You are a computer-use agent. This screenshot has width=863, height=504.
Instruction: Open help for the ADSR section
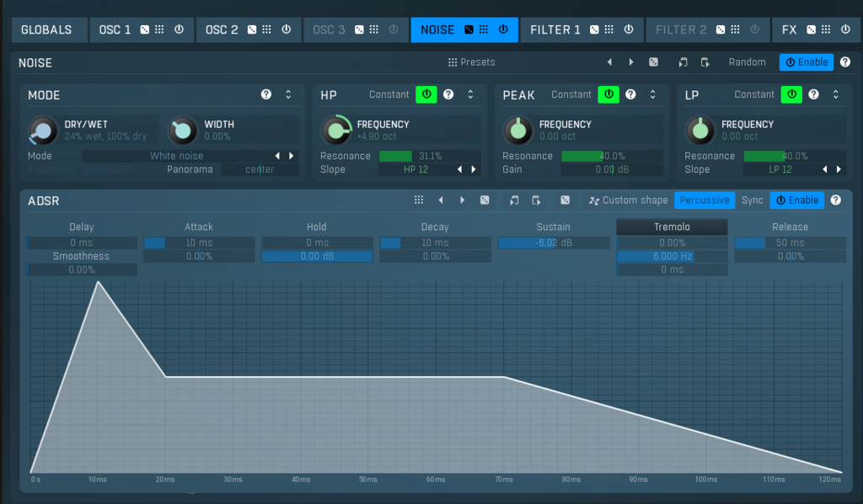pyautogui.click(x=835, y=200)
